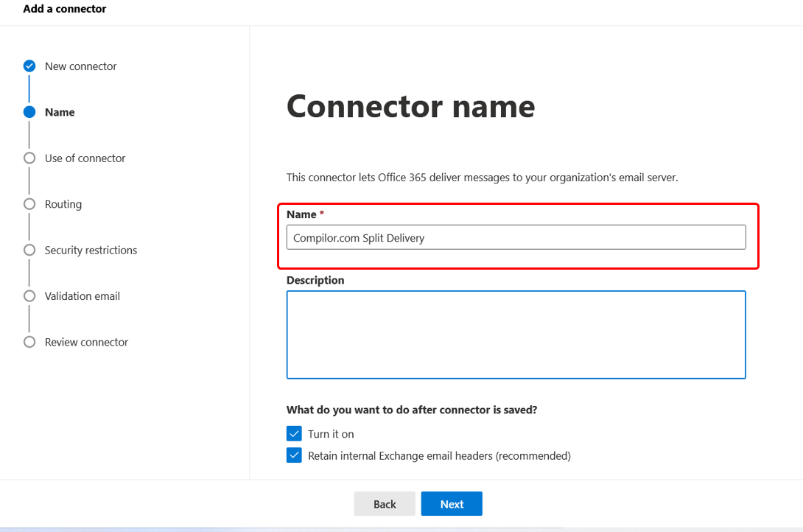Focus the Description text area
The image size is (803, 532).
point(516,334)
